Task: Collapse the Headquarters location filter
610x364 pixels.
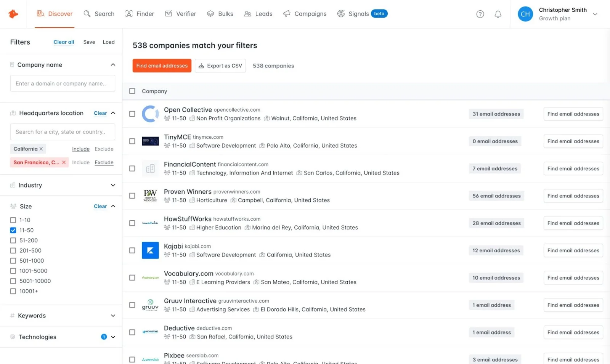Action: tap(113, 113)
